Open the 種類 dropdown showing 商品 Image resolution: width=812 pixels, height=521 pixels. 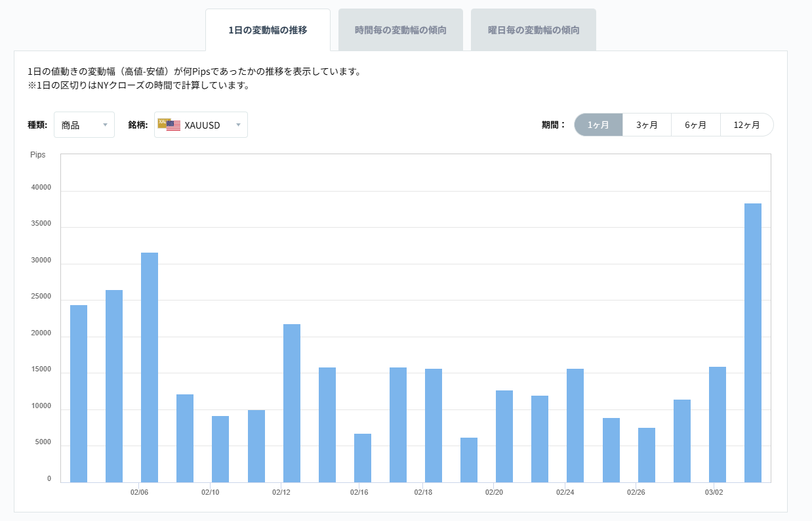click(84, 124)
